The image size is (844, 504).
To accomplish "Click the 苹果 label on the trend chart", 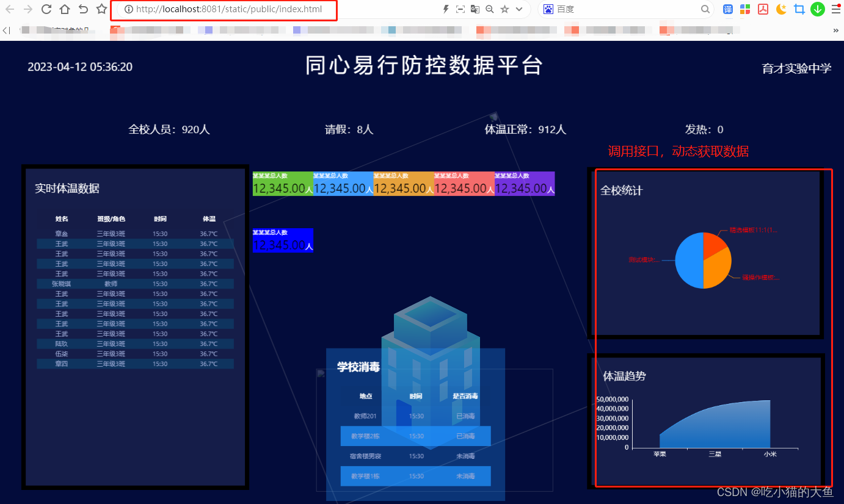I will point(660,454).
